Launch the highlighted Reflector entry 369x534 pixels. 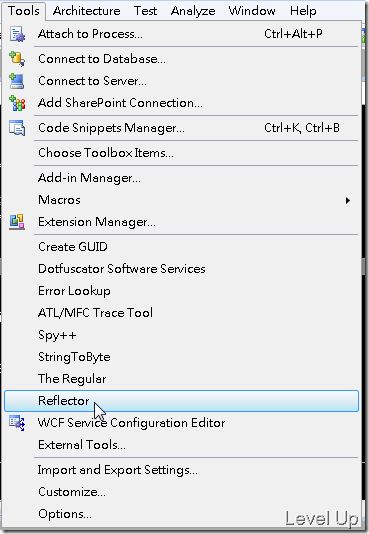181,401
